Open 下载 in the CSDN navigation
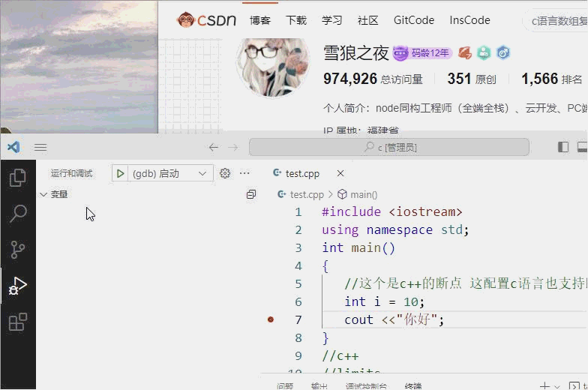The height and width of the screenshot is (390, 588). [x=296, y=20]
